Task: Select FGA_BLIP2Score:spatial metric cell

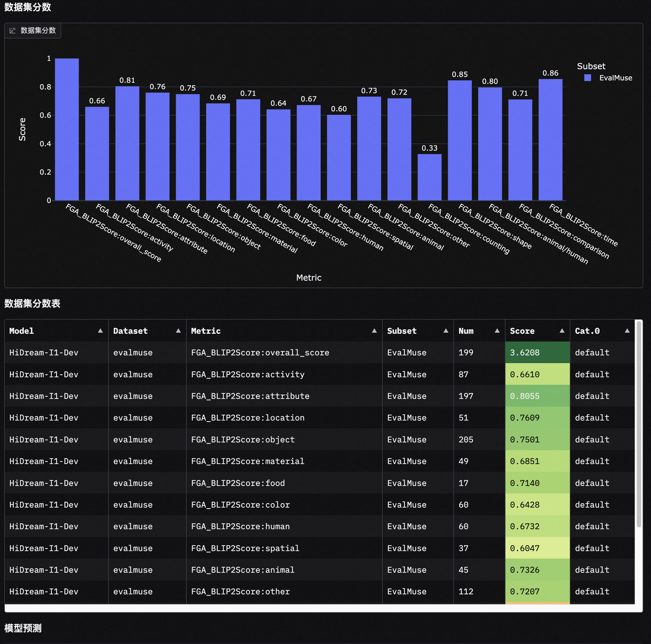Action: (245, 548)
